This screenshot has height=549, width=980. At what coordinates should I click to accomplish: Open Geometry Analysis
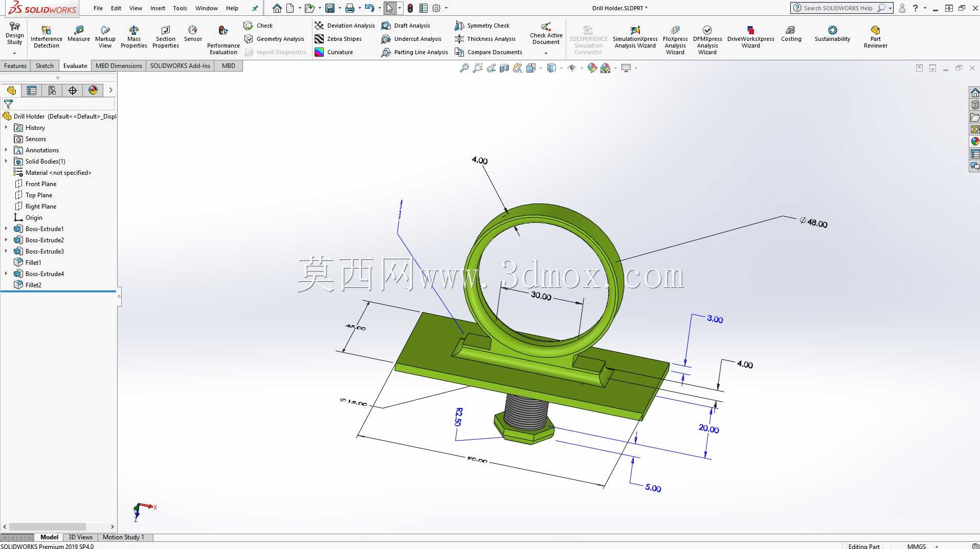click(x=274, y=39)
